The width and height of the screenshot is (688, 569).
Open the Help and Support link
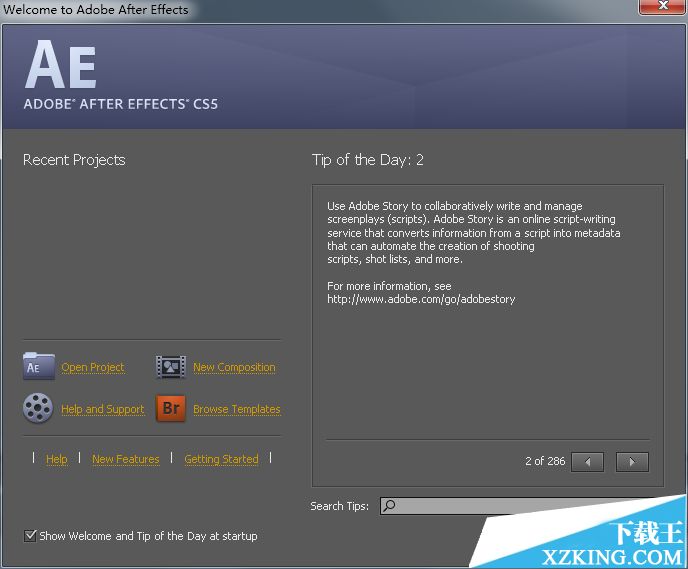tap(103, 409)
